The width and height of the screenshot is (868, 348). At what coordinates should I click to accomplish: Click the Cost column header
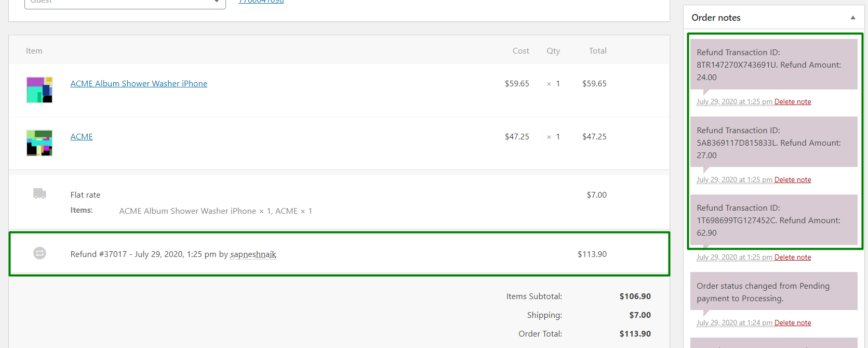tap(520, 51)
